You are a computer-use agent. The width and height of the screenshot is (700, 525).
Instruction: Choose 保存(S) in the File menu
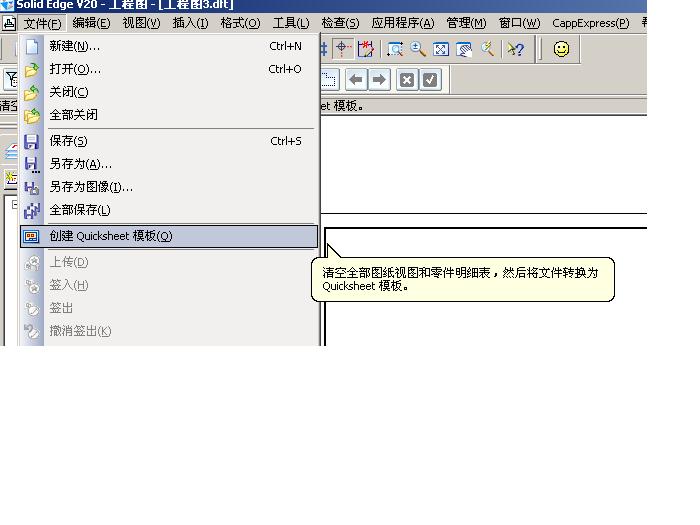click(x=170, y=141)
